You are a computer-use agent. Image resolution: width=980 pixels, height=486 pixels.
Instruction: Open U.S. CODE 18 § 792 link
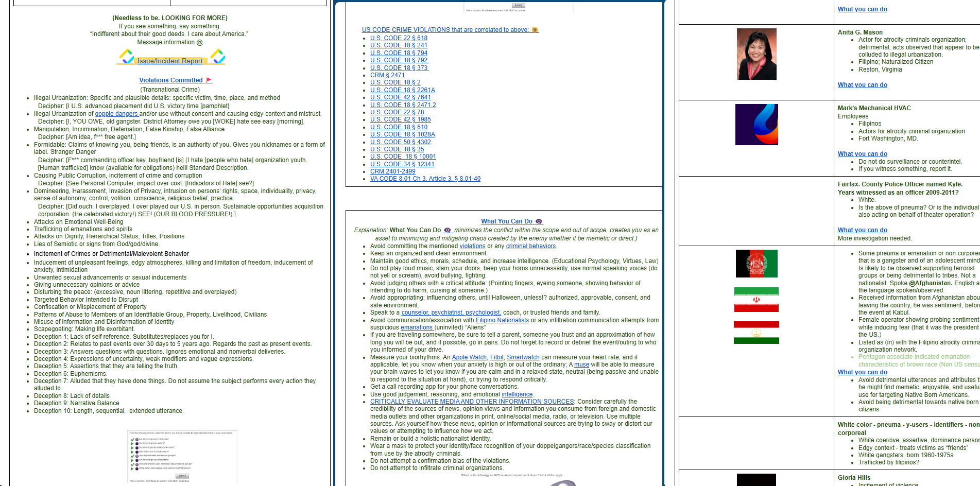point(399,60)
